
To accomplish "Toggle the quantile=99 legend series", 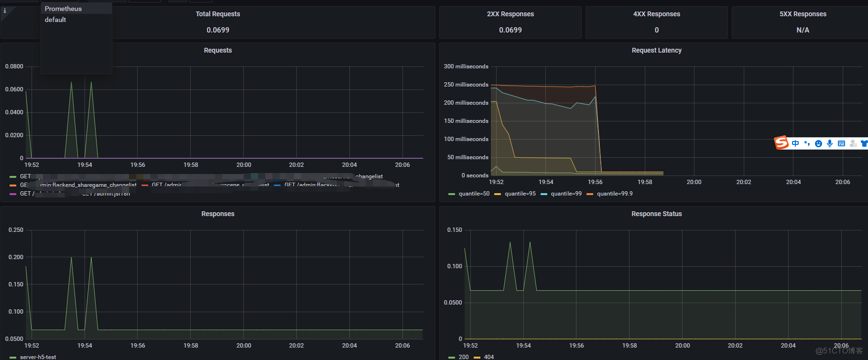I will [x=566, y=194].
